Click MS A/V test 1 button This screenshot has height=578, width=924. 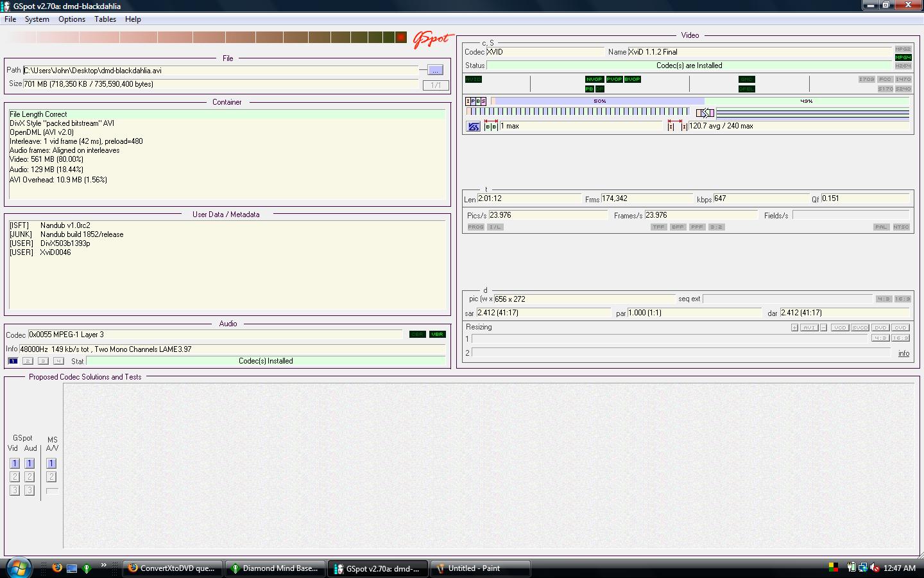point(52,463)
